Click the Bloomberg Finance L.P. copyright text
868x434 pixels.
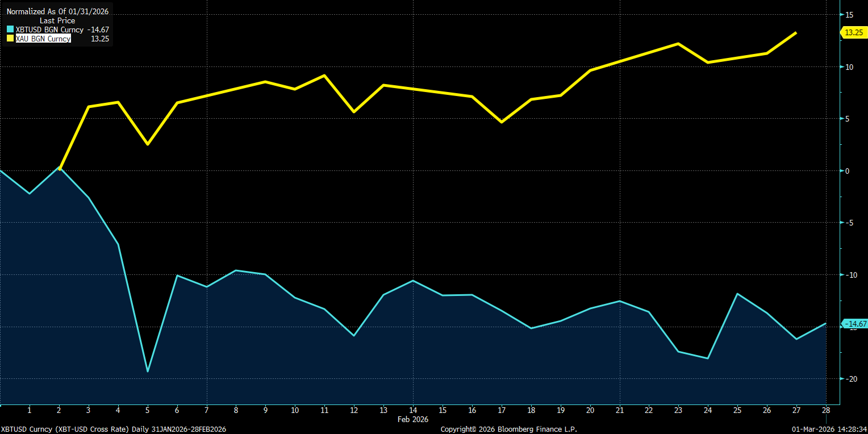(509, 429)
